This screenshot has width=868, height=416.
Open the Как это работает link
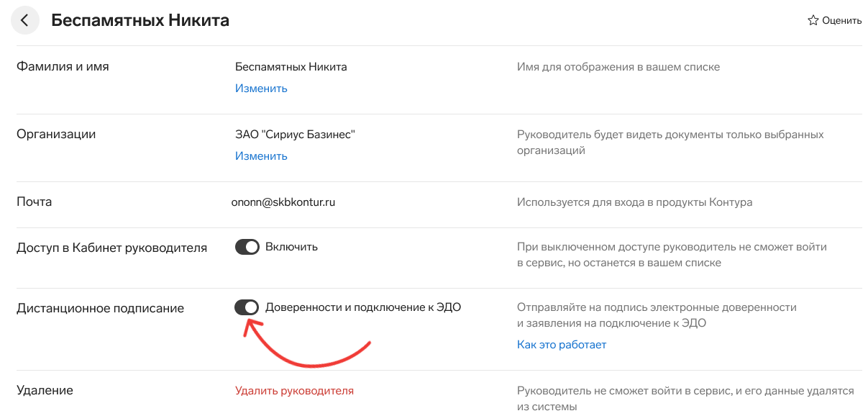point(562,345)
